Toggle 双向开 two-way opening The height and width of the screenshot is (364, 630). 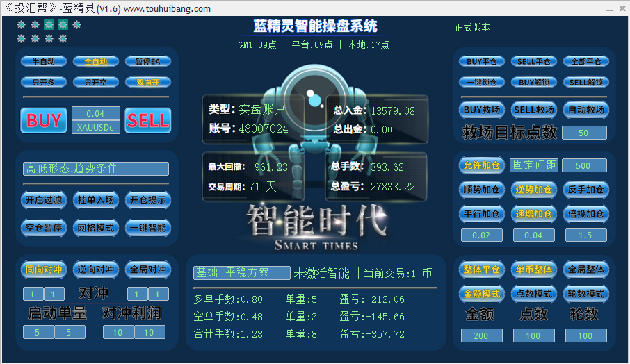(148, 82)
